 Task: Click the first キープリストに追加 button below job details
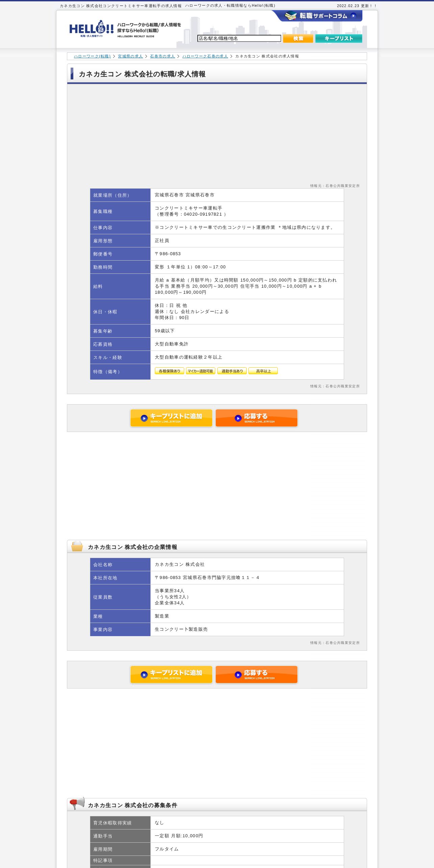click(171, 418)
